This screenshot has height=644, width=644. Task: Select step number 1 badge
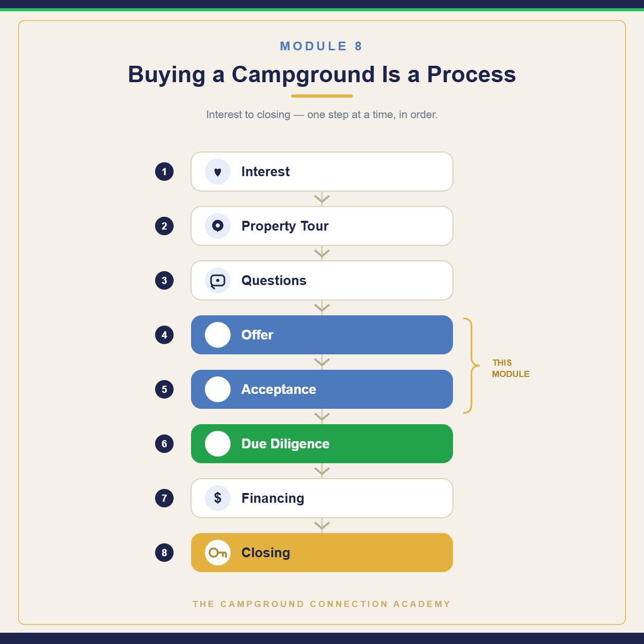point(164,172)
